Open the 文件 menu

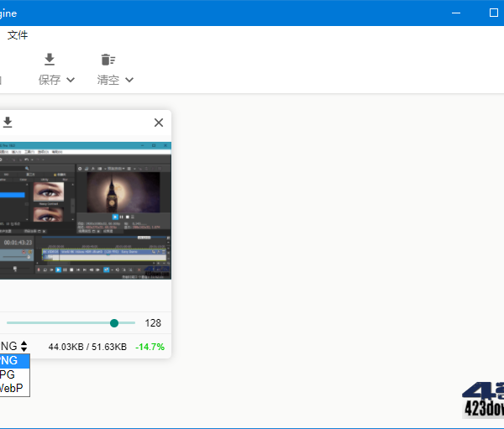coord(18,35)
